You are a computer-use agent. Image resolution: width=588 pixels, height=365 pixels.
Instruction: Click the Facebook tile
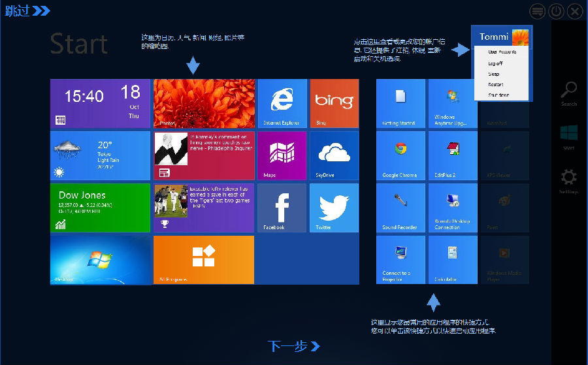(x=282, y=208)
